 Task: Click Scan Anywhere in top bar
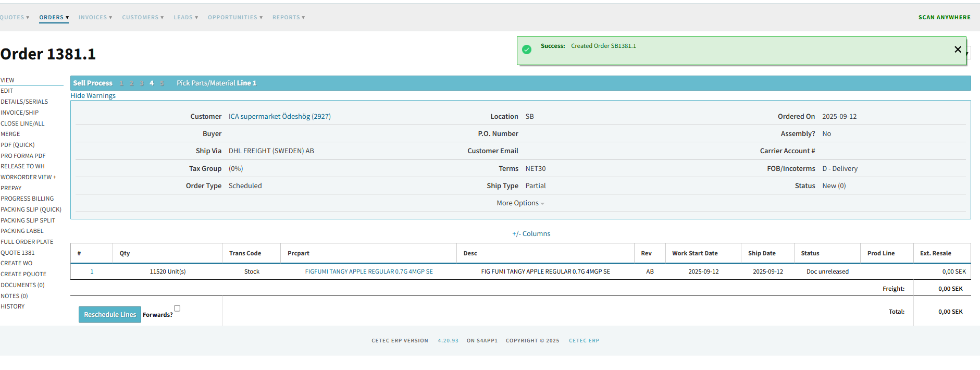(944, 18)
